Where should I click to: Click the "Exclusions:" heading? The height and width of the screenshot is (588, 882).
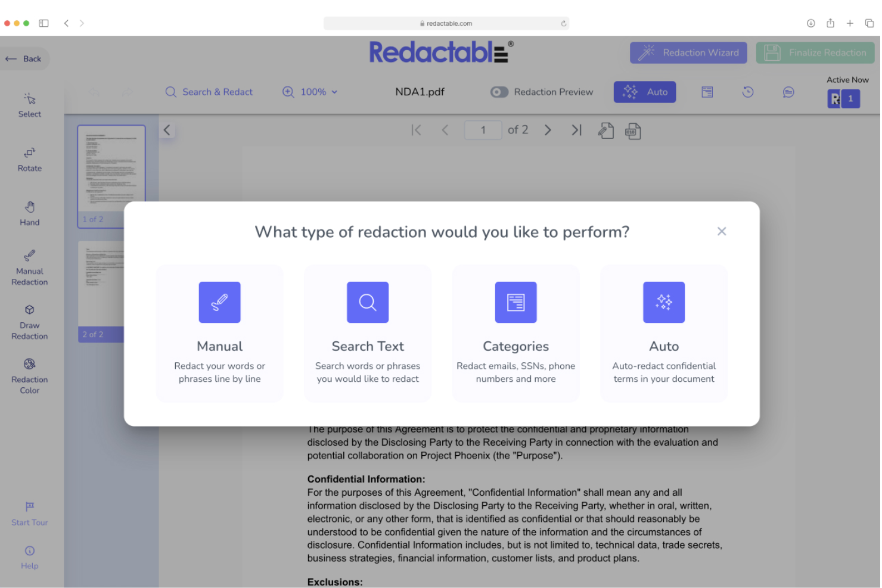click(x=335, y=582)
